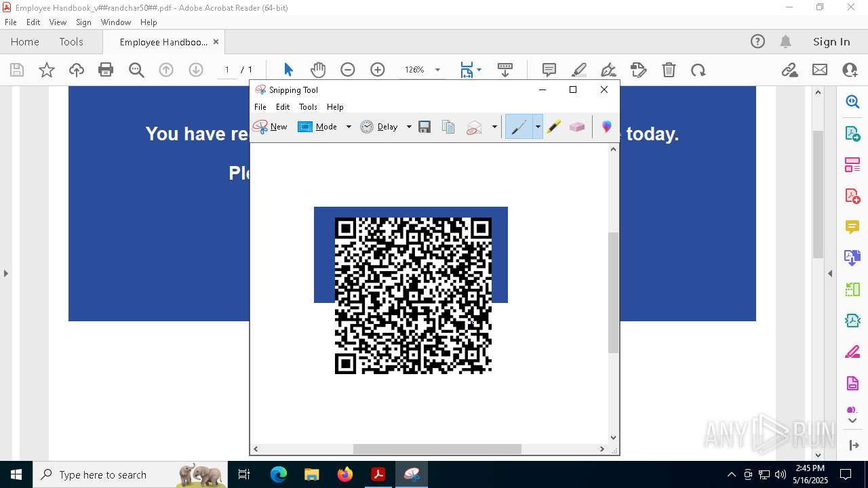Expand the send snip options arrow
This screenshot has height=488, width=868.
click(x=494, y=127)
